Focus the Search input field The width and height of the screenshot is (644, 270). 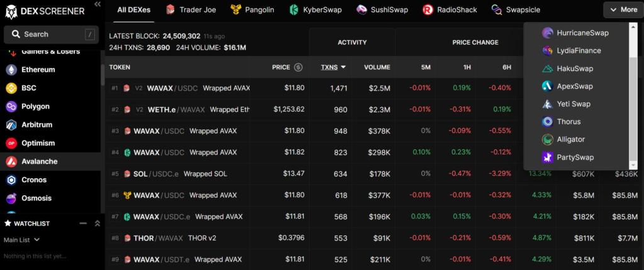click(x=50, y=35)
